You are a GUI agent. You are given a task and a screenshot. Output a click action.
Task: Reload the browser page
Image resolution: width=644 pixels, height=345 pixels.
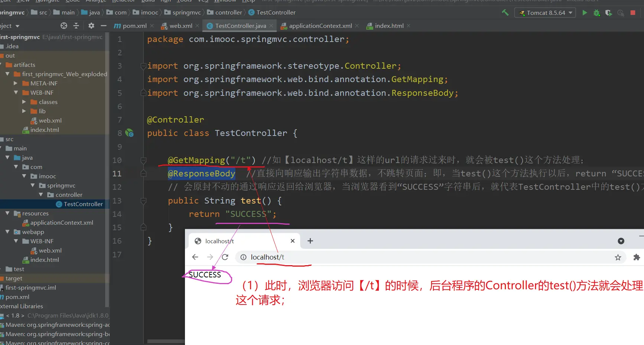[x=225, y=257]
